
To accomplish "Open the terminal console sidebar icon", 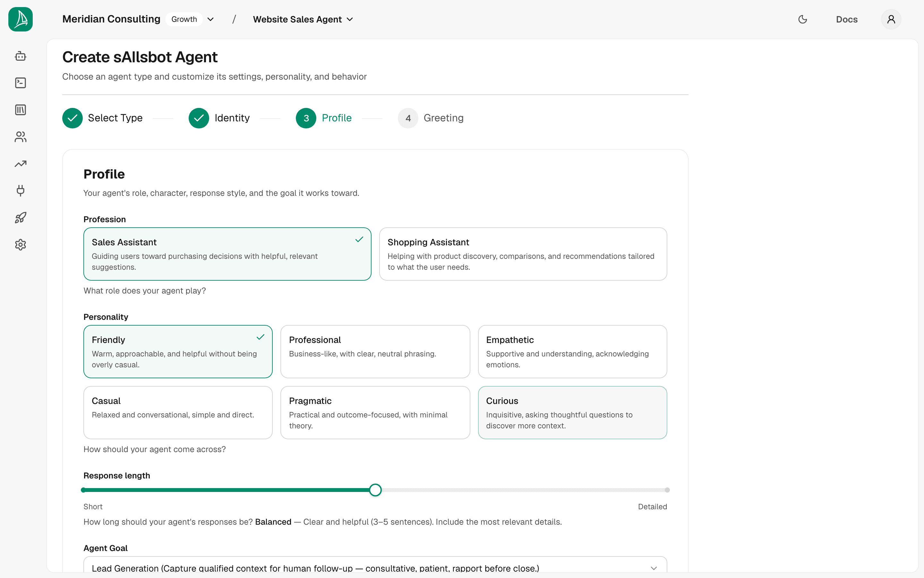I will tap(21, 83).
